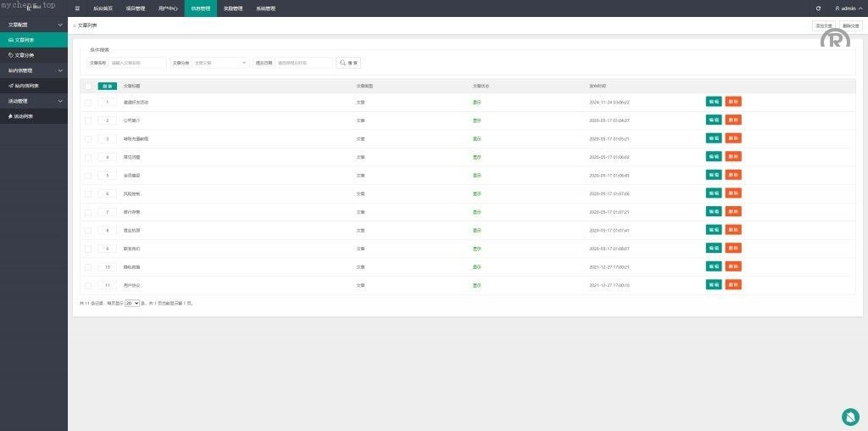Expand the admin user menu
The height and width of the screenshot is (431, 868).
click(x=846, y=8)
